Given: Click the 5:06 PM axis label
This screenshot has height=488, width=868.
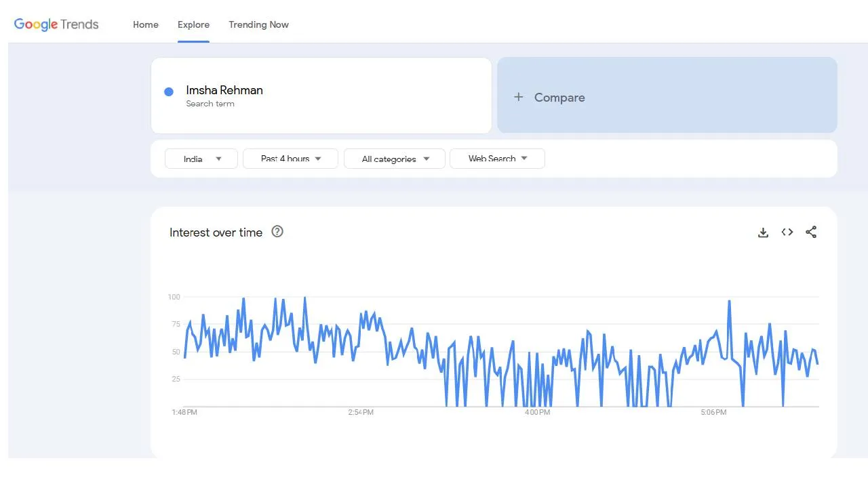Looking at the screenshot, I should tap(713, 412).
